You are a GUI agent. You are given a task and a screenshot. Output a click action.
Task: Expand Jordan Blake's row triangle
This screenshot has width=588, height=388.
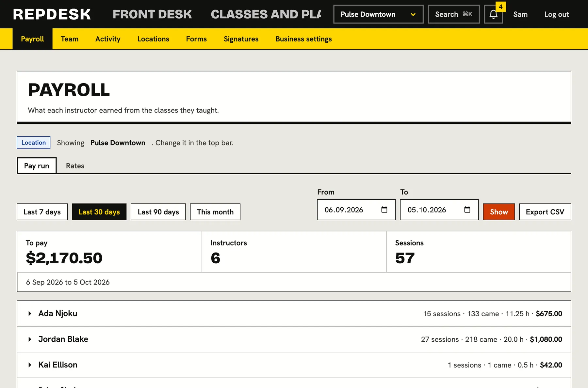(30, 339)
